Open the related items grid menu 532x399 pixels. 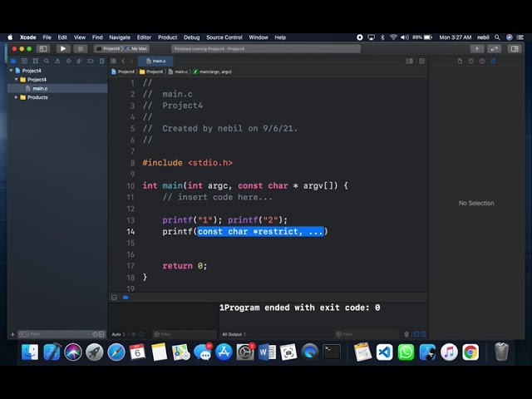113,61
